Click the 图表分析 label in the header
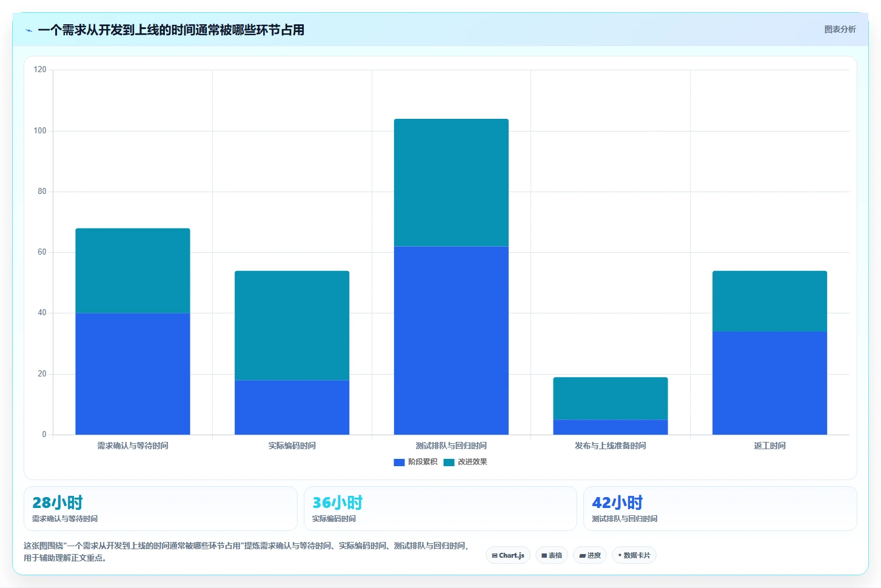Screen dimensions: 881x588 pyautogui.click(x=840, y=29)
